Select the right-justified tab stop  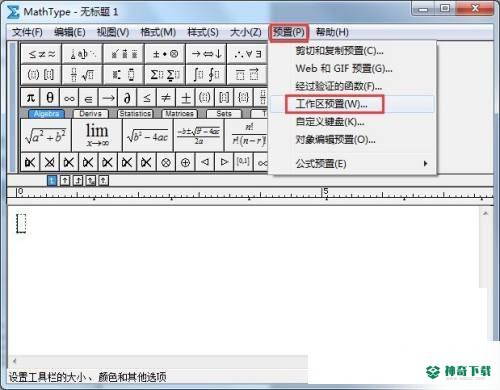78,181
